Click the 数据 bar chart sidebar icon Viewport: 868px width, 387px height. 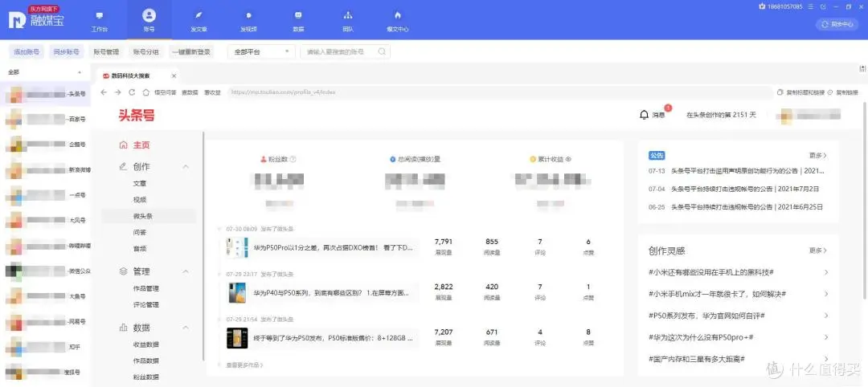(x=124, y=328)
